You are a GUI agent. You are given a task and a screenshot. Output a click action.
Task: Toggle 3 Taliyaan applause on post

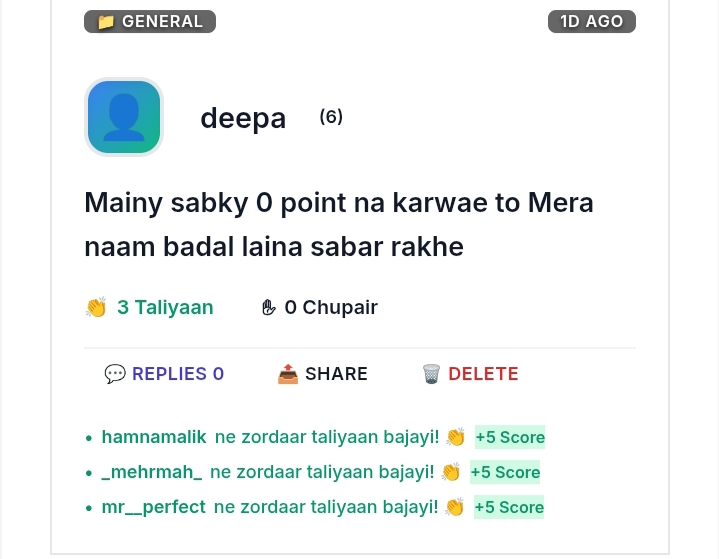[149, 307]
